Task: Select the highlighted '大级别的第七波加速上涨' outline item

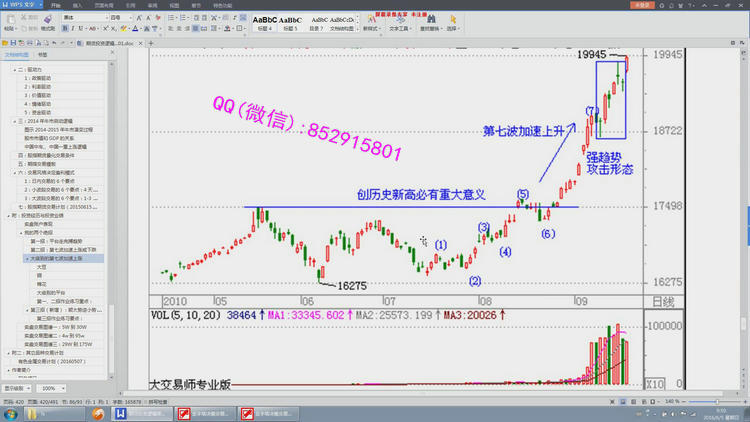Action: (56, 258)
